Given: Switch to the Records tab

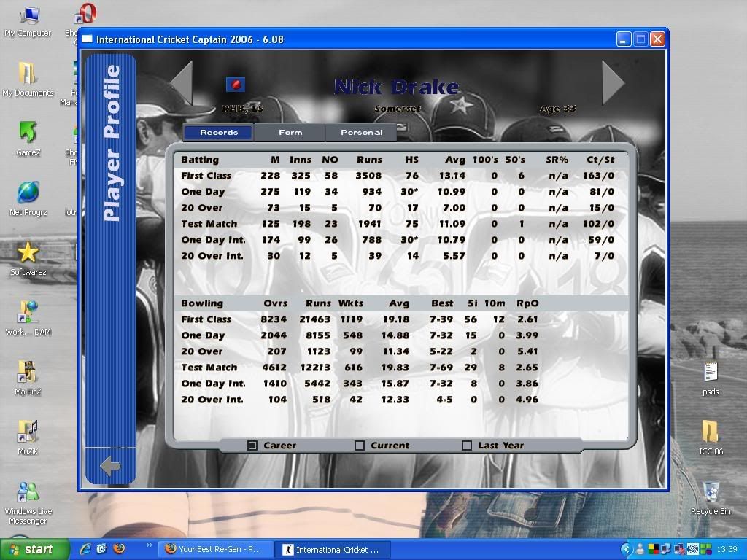Looking at the screenshot, I should [219, 133].
